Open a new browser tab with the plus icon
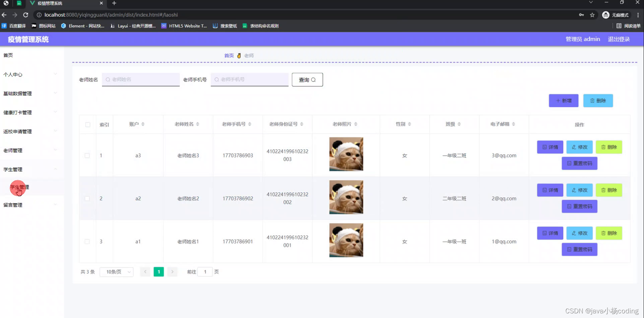This screenshot has height=318, width=644. [114, 3]
